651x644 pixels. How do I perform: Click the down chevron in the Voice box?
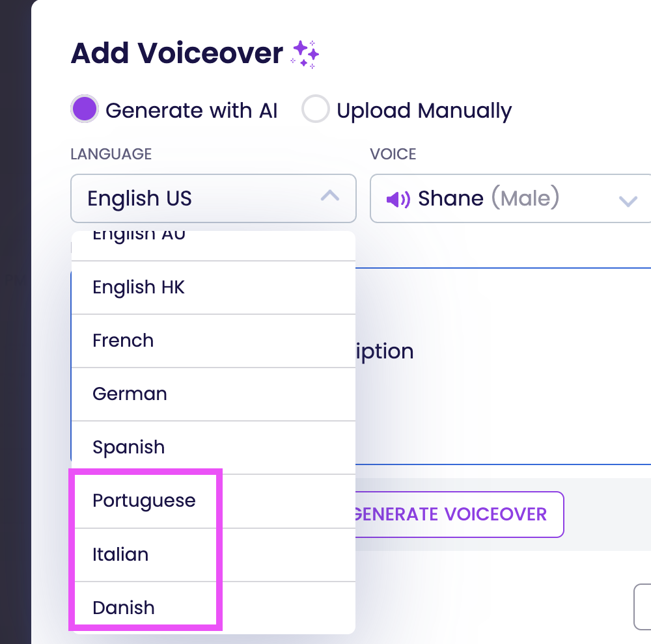pos(628,201)
